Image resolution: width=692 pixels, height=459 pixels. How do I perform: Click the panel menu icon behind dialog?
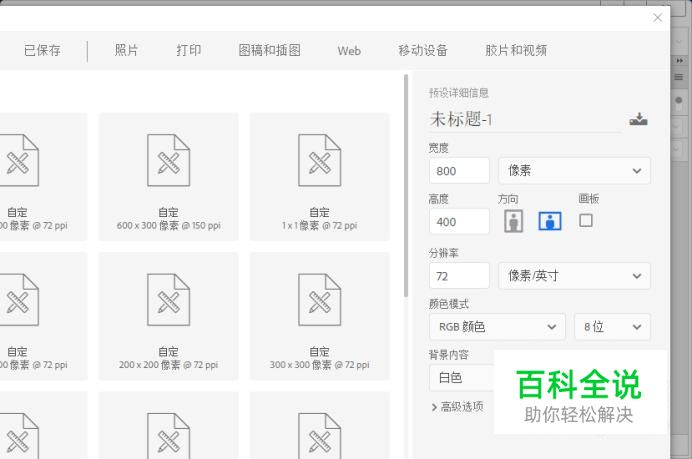679,77
